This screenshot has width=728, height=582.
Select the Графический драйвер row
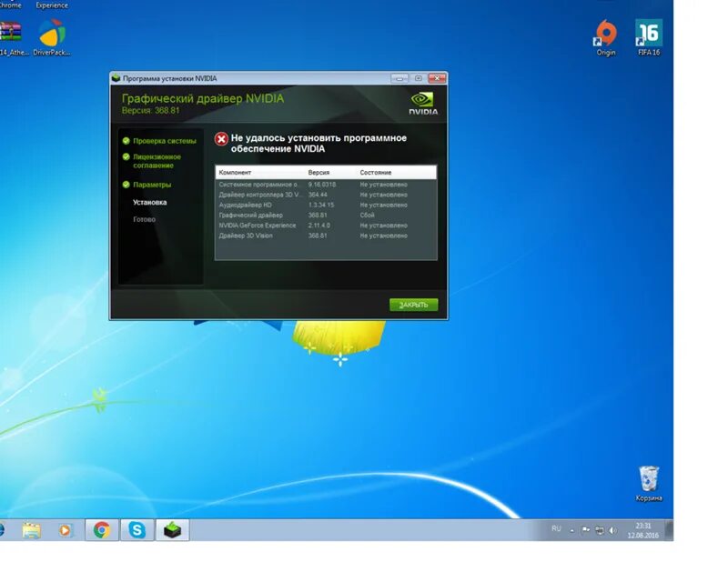pos(326,216)
